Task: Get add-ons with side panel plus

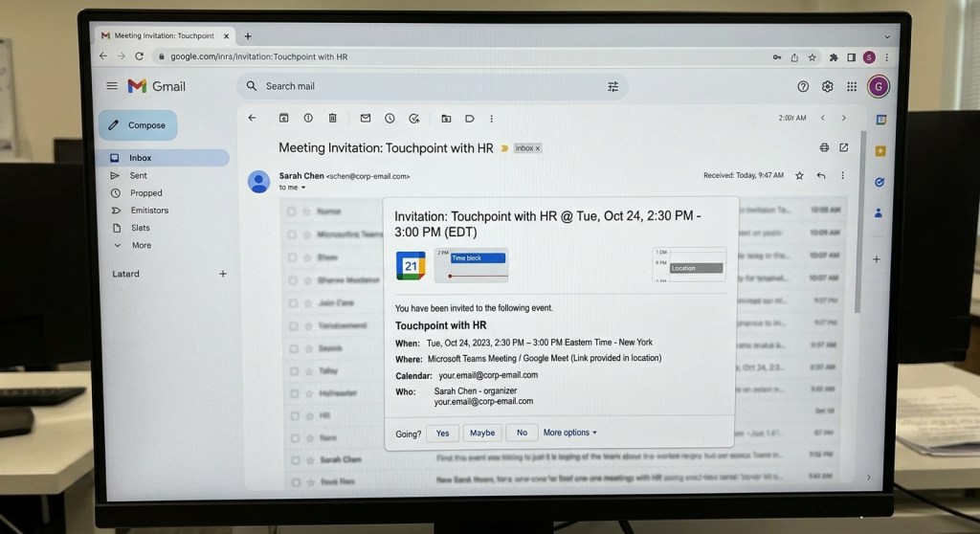Action: point(877,259)
